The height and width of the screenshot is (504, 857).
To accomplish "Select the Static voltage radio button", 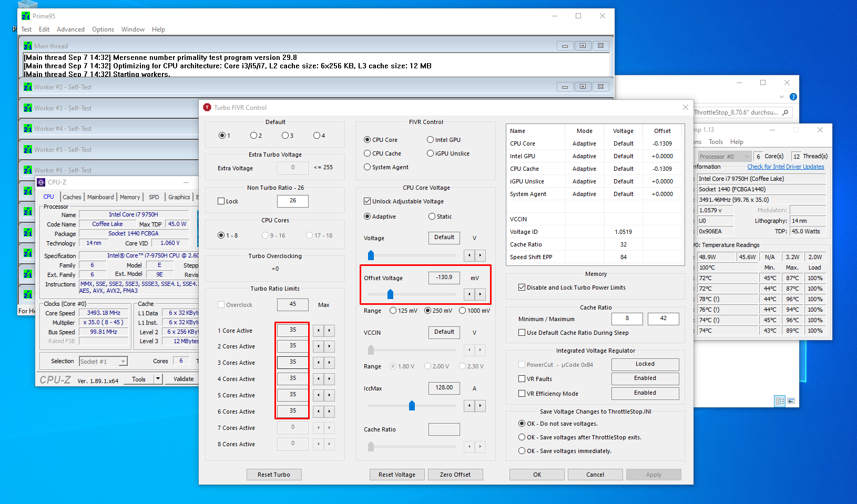I will pyautogui.click(x=430, y=216).
